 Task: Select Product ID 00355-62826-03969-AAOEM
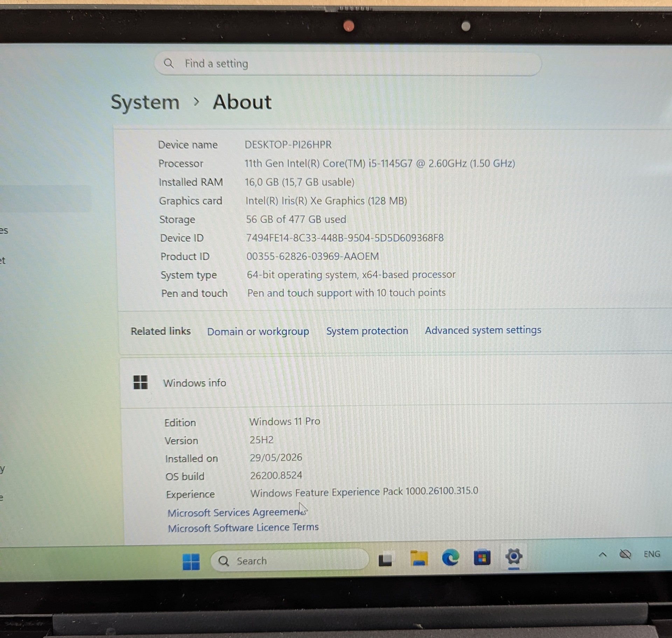313,257
